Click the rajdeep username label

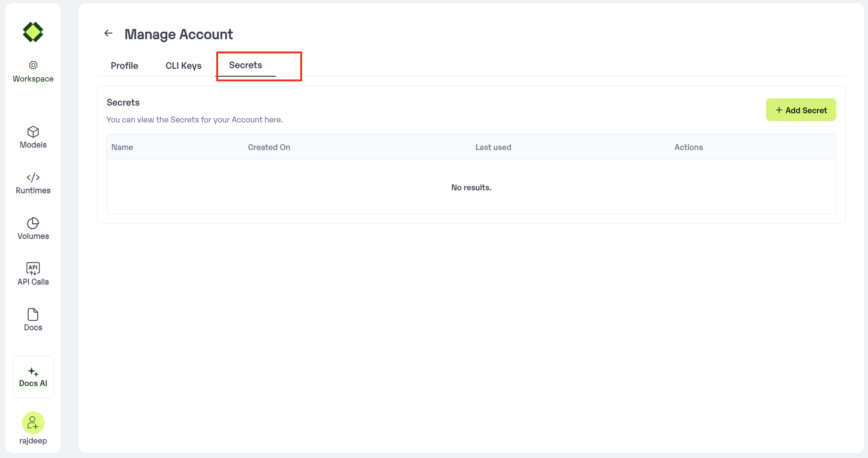coord(33,441)
